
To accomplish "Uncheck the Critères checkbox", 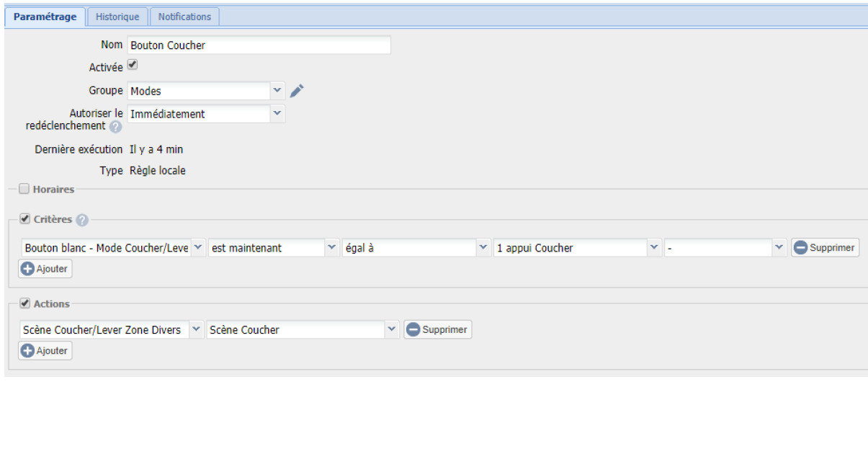I will click(25, 219).
